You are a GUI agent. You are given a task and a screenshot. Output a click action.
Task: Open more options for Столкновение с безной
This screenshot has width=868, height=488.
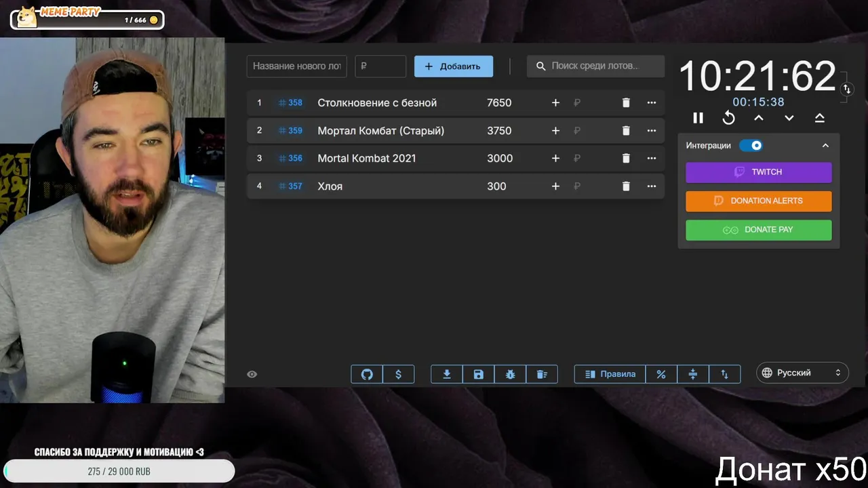pyautogui.click(x=652, y=103)
